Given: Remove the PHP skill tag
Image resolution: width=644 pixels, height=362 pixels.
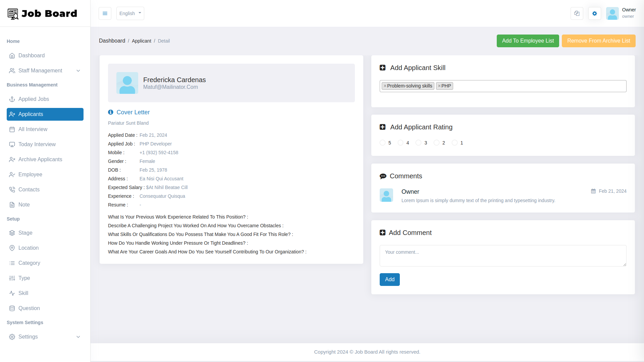Looking at the screenshot, I should click(x=440, y=86).
